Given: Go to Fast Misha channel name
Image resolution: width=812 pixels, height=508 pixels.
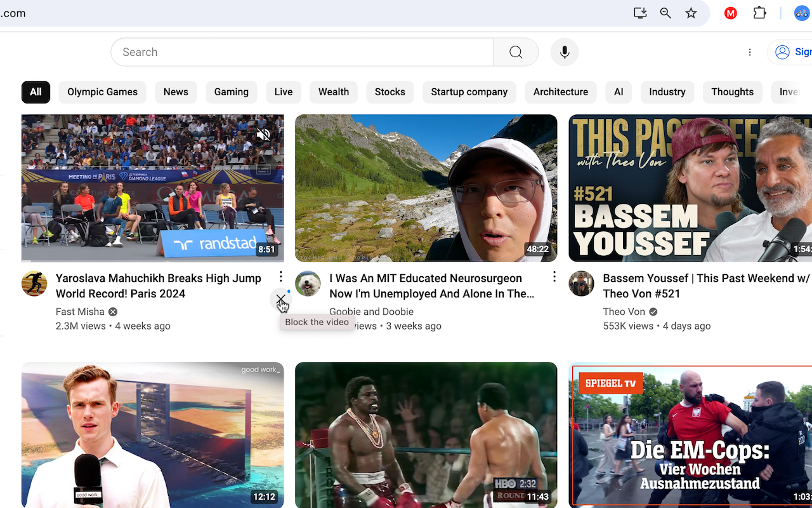Looking at the screenshot, I should [80, 312].
